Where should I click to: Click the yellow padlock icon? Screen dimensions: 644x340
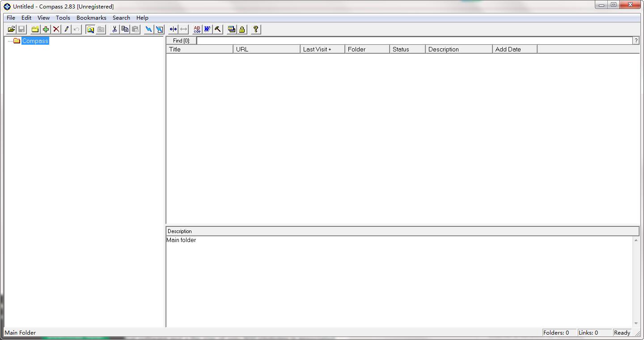242,30
